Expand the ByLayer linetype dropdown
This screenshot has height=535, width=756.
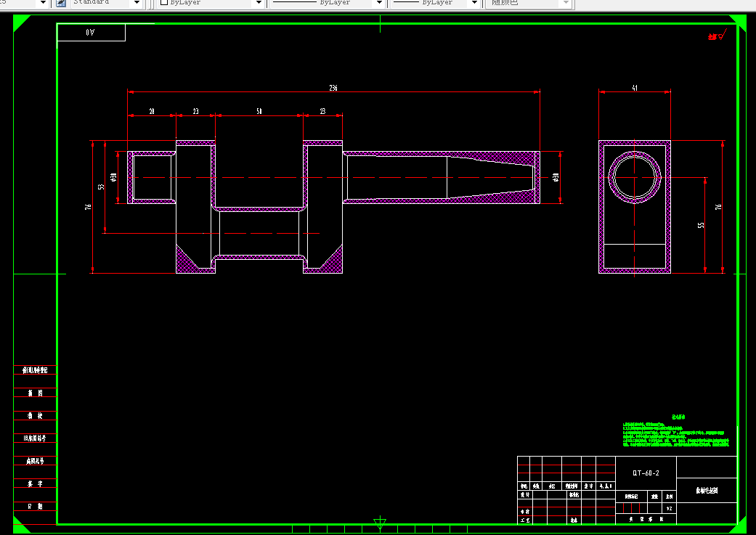click(379, 3)
